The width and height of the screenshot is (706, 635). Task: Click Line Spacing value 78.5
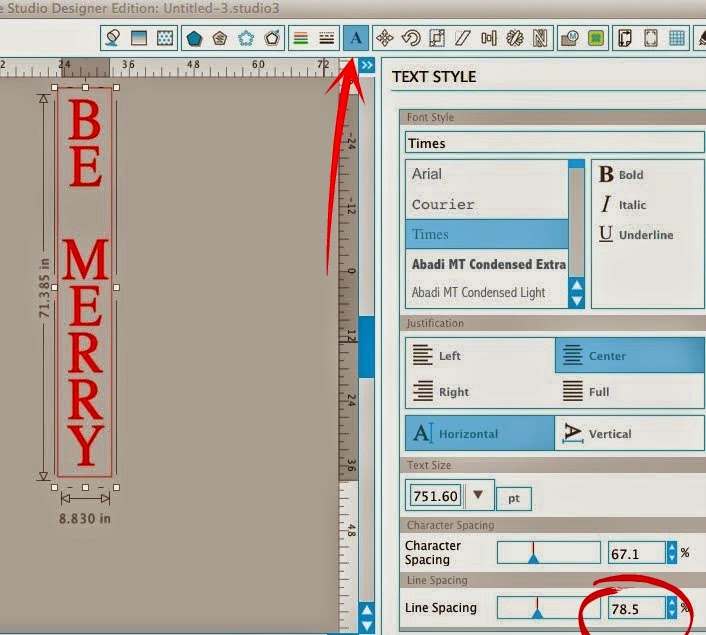(636, 608)
